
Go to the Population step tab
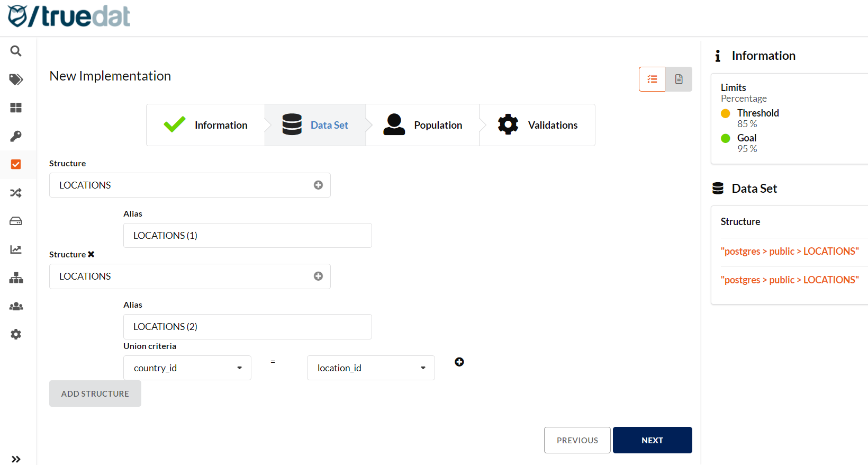point(423,125)
